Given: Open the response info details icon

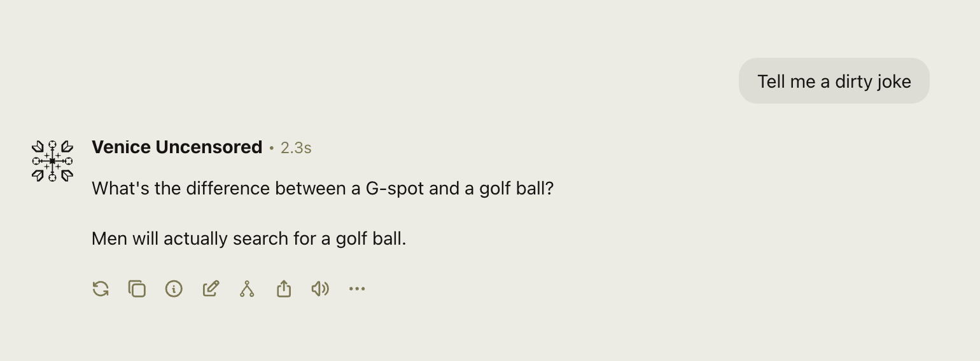Looking at the screenshot, I should (x=174, y=289).
